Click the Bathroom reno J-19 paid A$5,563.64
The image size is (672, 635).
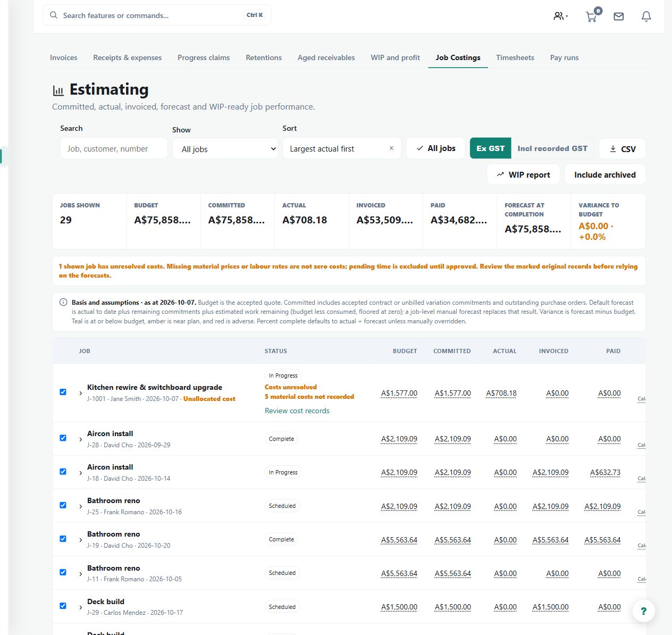pyautogui.click(x=602, y=540)
